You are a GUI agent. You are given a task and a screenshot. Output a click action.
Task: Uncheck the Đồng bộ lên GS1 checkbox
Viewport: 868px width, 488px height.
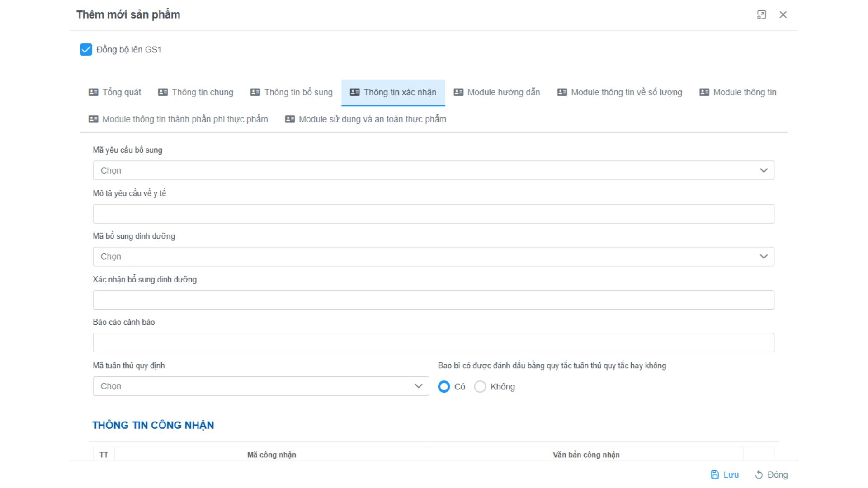tap(86, 50)
